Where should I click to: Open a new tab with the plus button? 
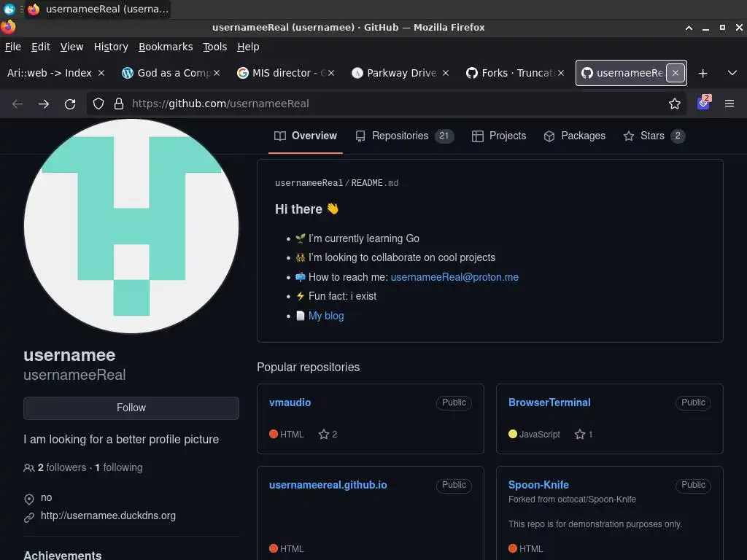[703, 74]
